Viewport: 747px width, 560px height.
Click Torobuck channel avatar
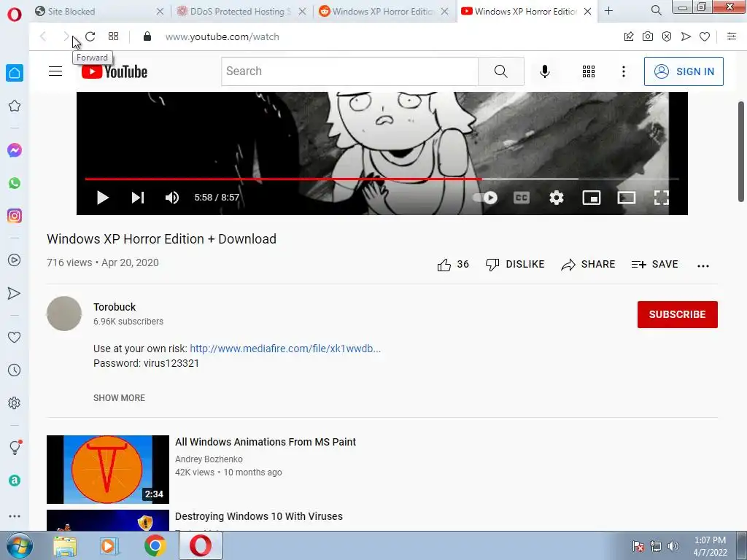[64, 314]
